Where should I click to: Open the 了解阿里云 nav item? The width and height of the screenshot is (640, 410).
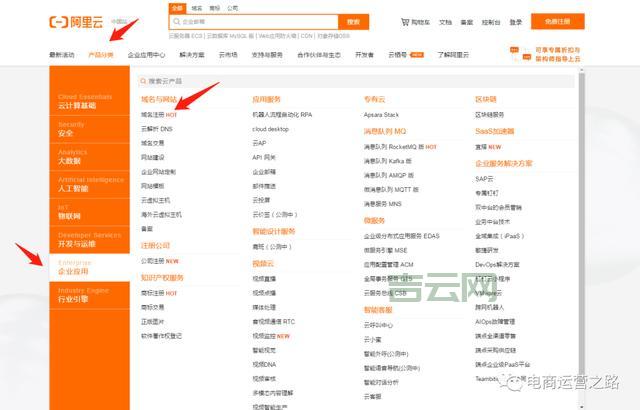[453, 55]
